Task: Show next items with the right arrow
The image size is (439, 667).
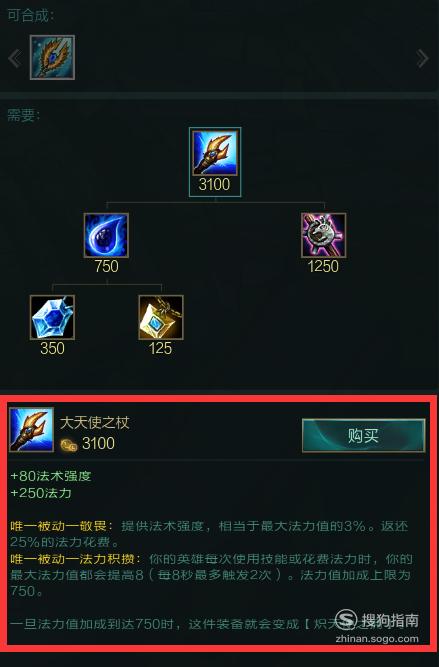Action: click(x=422, y=58)
